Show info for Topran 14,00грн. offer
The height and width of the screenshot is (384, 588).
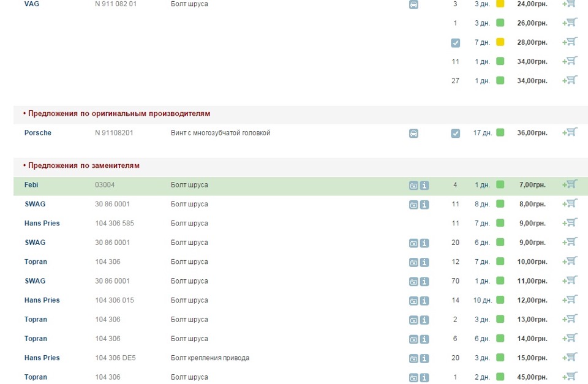point(424,339)
